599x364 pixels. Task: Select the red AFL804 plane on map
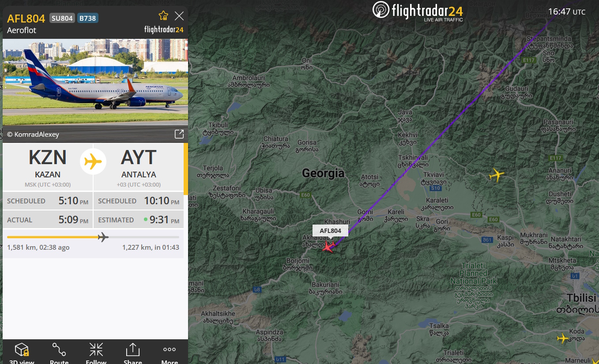pos(328,247)
